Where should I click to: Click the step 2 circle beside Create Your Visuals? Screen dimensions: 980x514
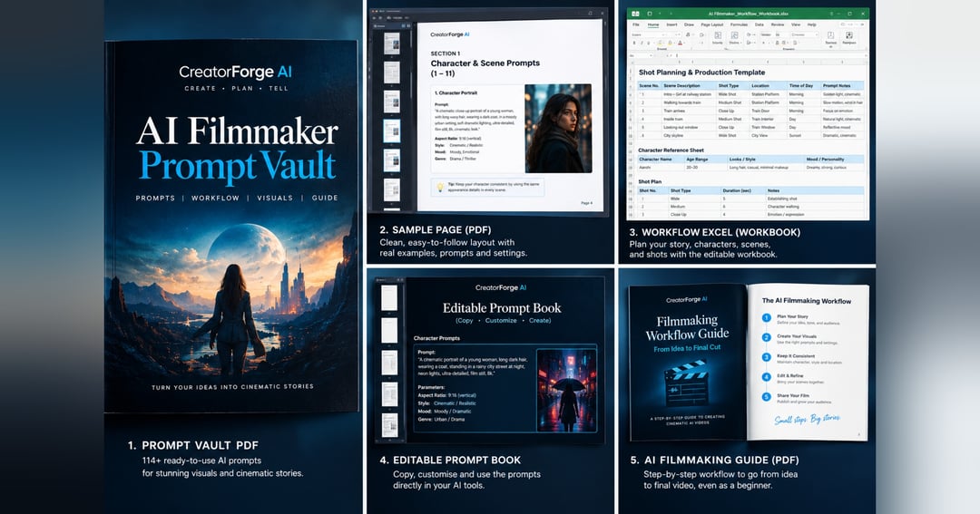(766, 337)
